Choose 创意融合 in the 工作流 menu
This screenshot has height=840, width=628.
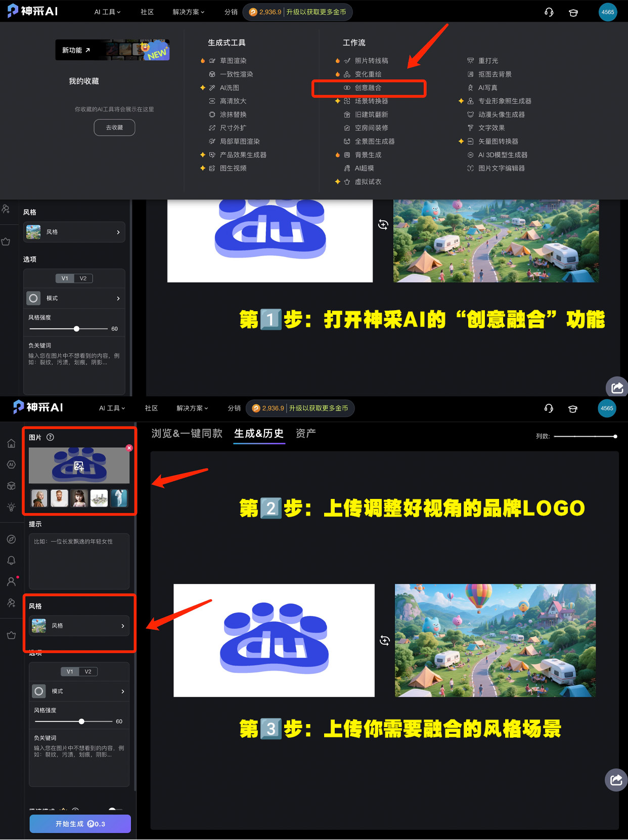pos(368,88)
